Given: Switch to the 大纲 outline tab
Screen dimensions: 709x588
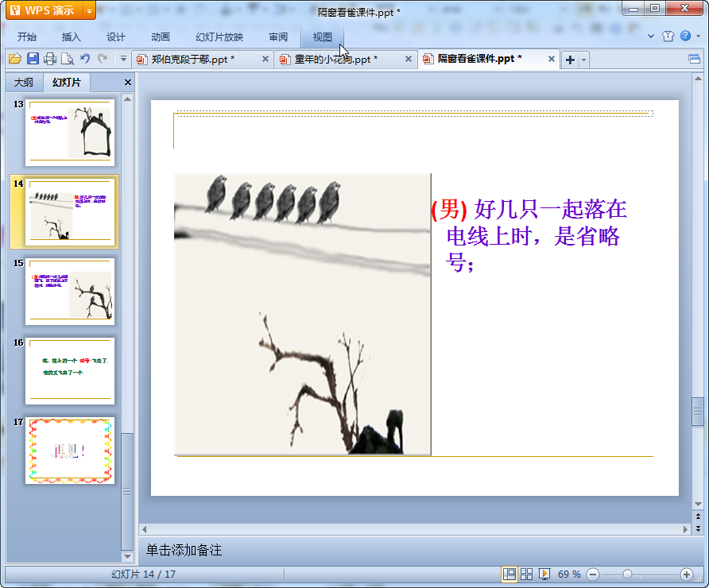Looking at the screenshot, I should 24,83.
